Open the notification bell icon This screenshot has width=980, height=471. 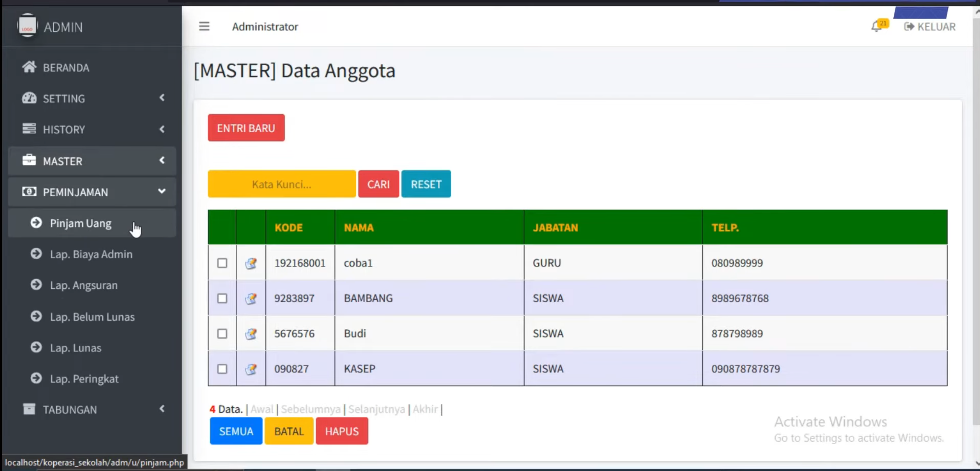tap(876, 26)
